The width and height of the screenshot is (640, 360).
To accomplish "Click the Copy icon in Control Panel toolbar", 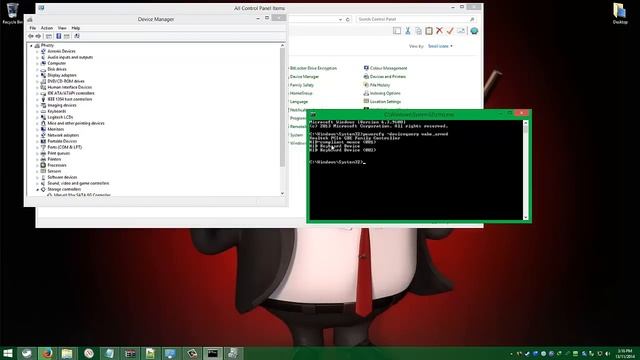I will [x=418, y=31].
